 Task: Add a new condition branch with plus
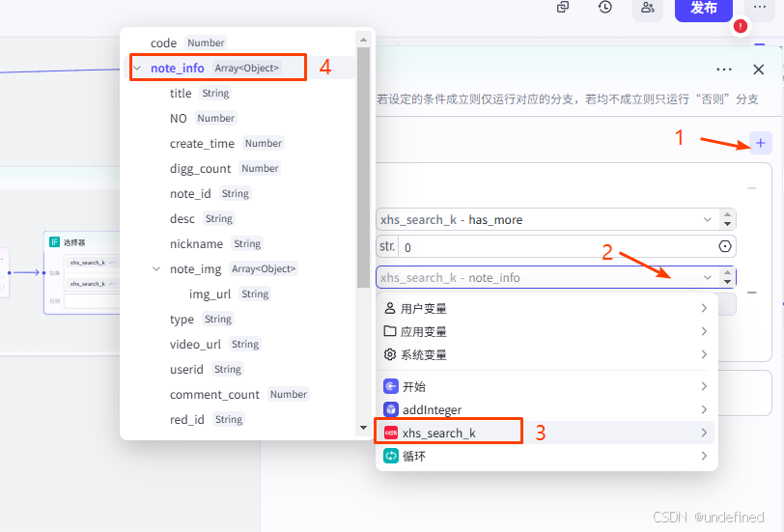[761, 143]
